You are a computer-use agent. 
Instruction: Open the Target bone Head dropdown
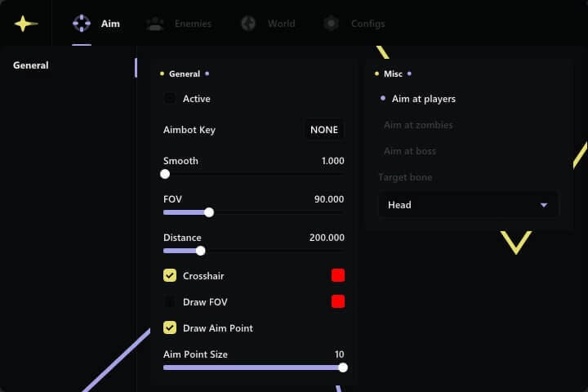click(x=468, y=205)
